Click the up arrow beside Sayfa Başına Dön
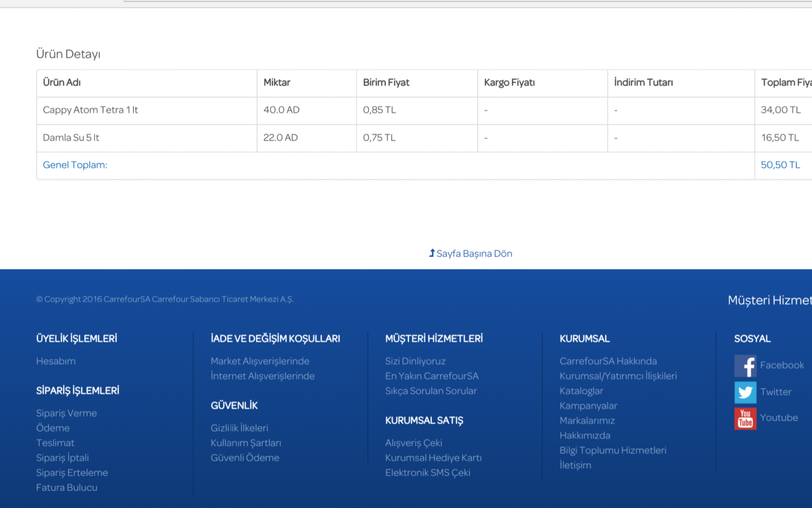Screen dimensions: 812x508 [432, 253]
